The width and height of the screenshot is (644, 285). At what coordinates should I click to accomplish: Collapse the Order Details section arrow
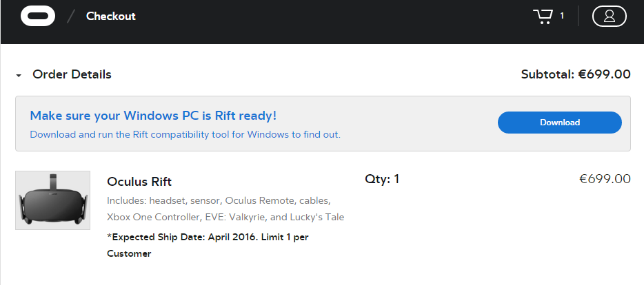click(x=19, y=75)
